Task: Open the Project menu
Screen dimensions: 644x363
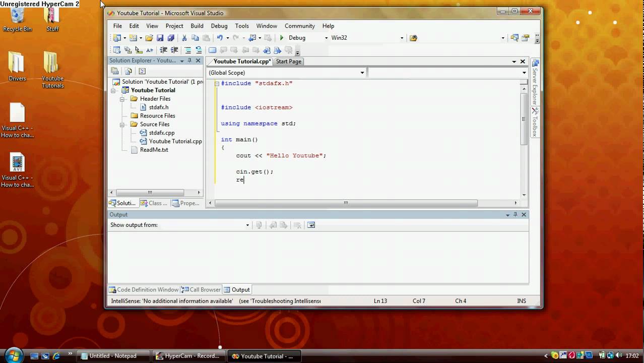Action: click(x=174, y=26)
